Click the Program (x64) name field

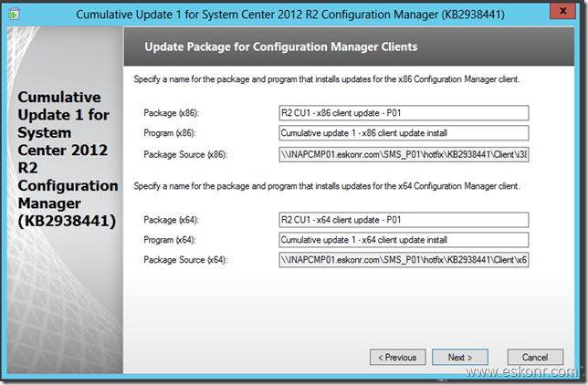pos(404,240)
